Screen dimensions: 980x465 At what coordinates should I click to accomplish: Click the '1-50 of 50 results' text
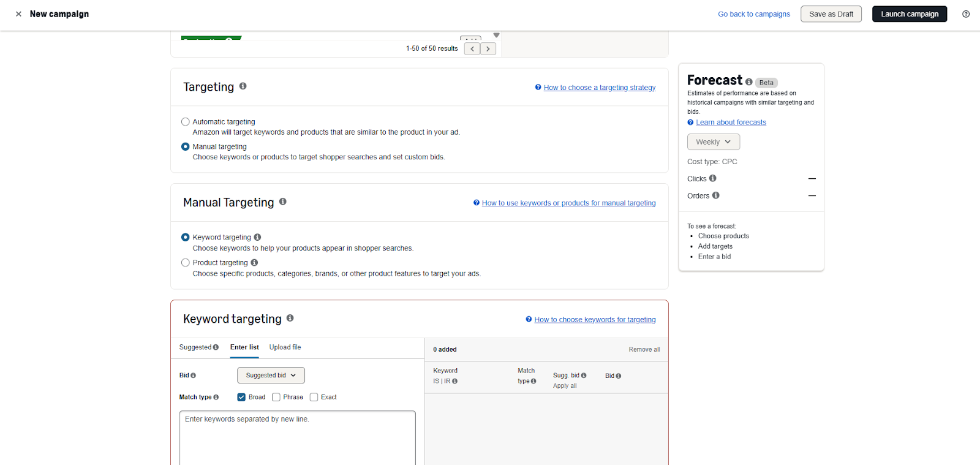432,48
